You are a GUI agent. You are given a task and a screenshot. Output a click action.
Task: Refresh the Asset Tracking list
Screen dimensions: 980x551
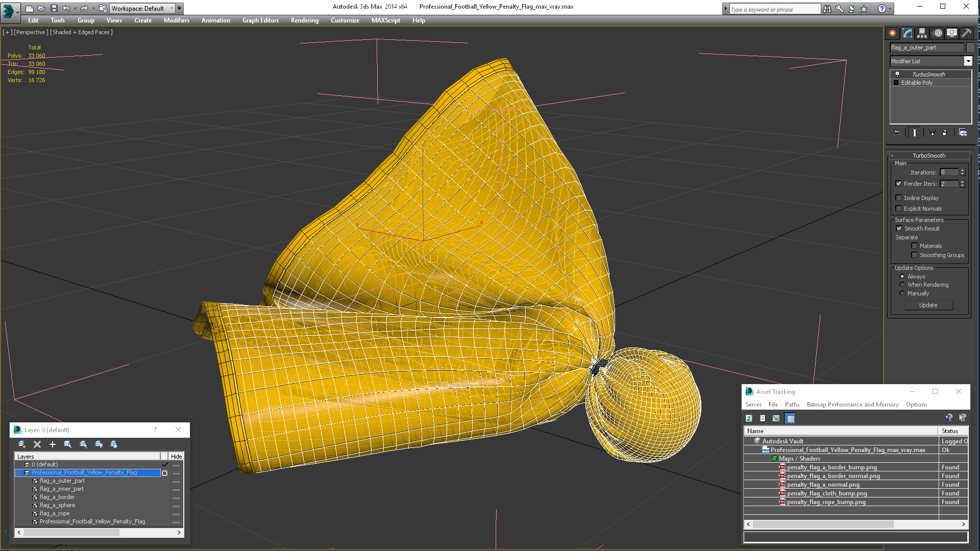click(x=749, y=418)
